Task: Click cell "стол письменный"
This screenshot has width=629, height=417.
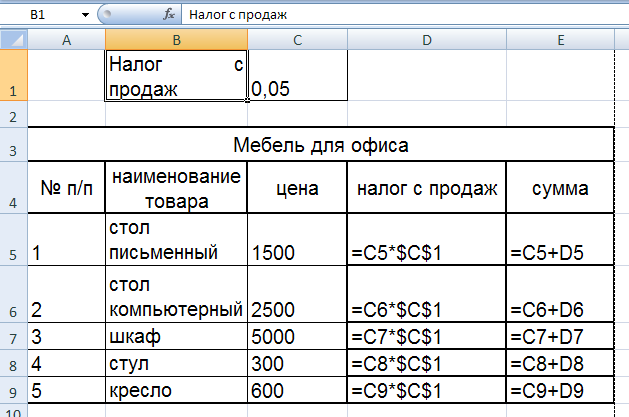Action: pyautogui.click(x=177, y=239)
